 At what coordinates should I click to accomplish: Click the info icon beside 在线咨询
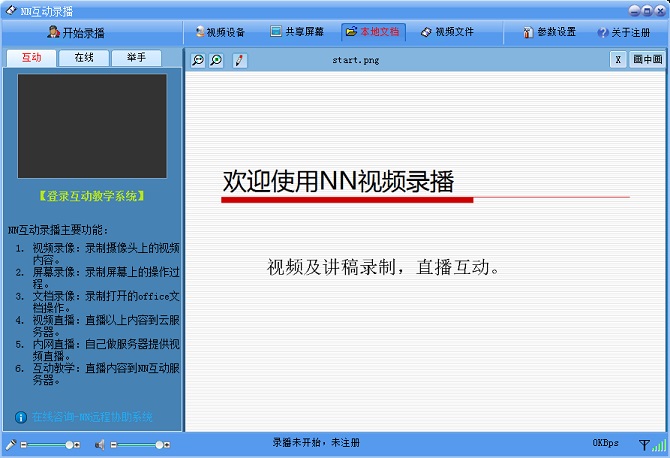pyautogui.click(x=21, y=417)
